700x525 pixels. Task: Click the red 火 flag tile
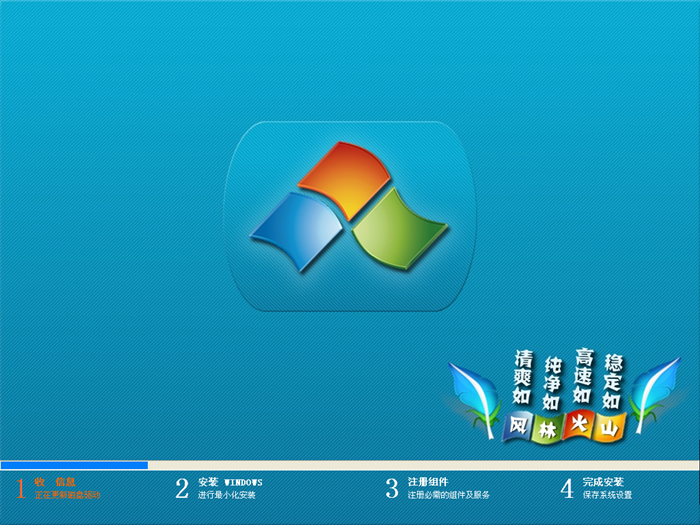coord(579,424)
